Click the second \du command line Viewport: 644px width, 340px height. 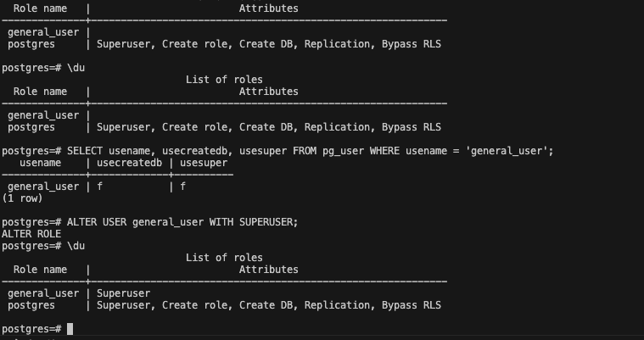[x=43, y=68]
